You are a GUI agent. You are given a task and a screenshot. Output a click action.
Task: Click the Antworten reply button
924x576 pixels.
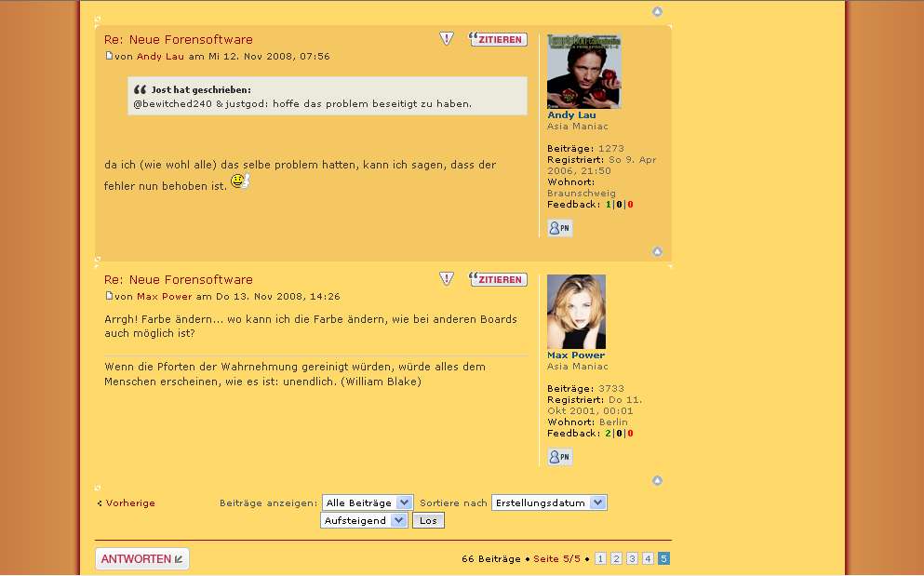141,558
